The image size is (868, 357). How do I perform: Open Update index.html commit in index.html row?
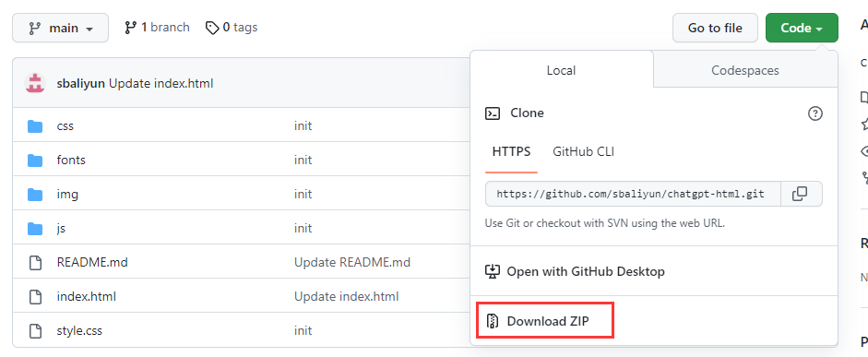346,297
